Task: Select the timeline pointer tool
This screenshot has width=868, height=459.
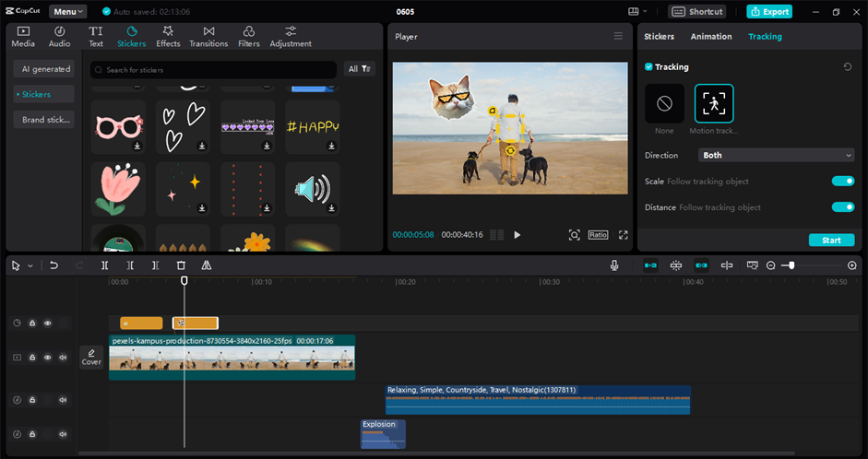Action: pos(16,266)
